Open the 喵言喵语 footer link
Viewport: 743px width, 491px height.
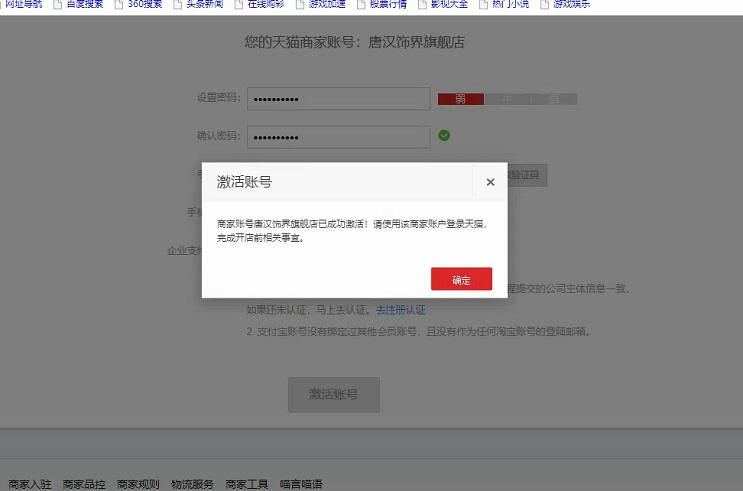(301, 484)
